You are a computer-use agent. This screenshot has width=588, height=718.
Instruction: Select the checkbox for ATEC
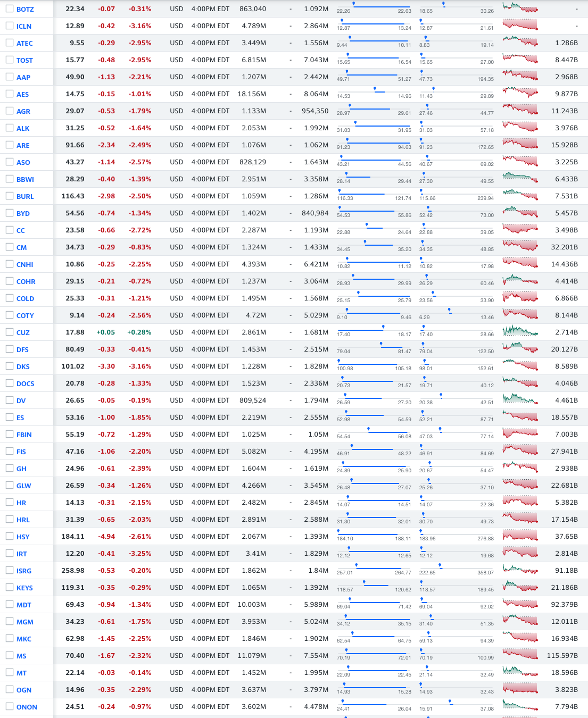pos(10,43)
